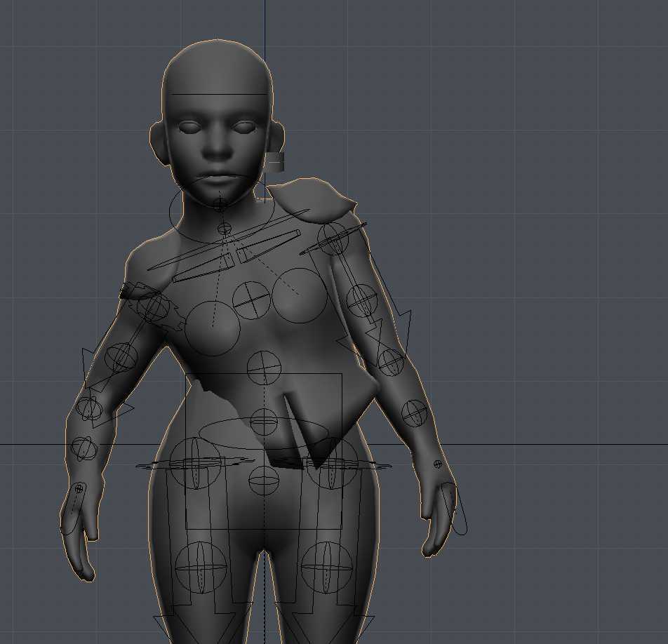Image resolution: width=668 pixels, height=644 pixels.
Task: Select the clavicle bar control toward the lowered shoulder
Action: pos(204,267)
